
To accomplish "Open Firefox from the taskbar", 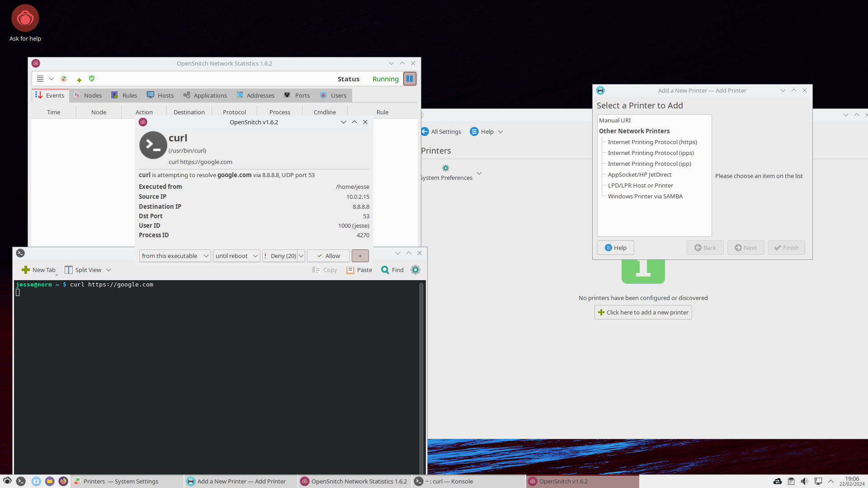I will pos(63,481).
